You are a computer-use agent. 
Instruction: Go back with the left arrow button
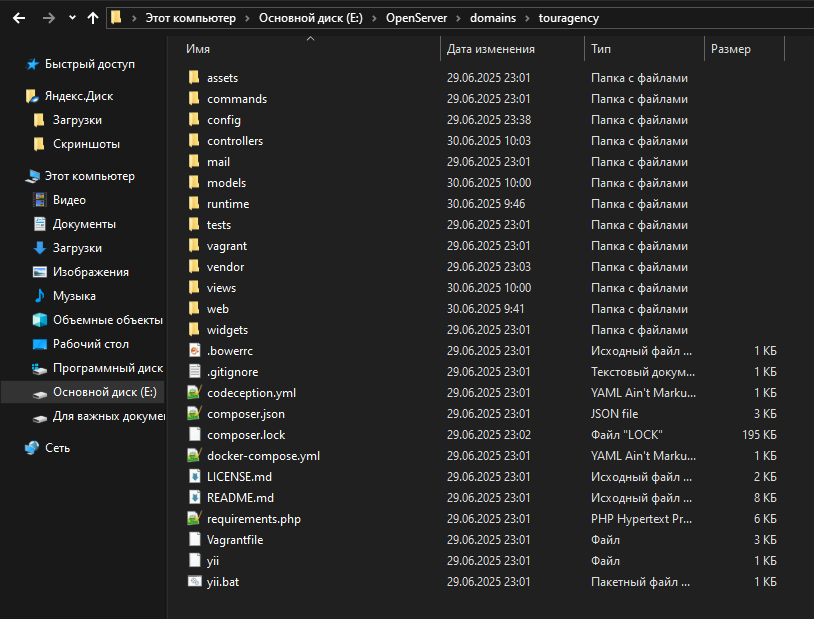(x=19, y=18)
